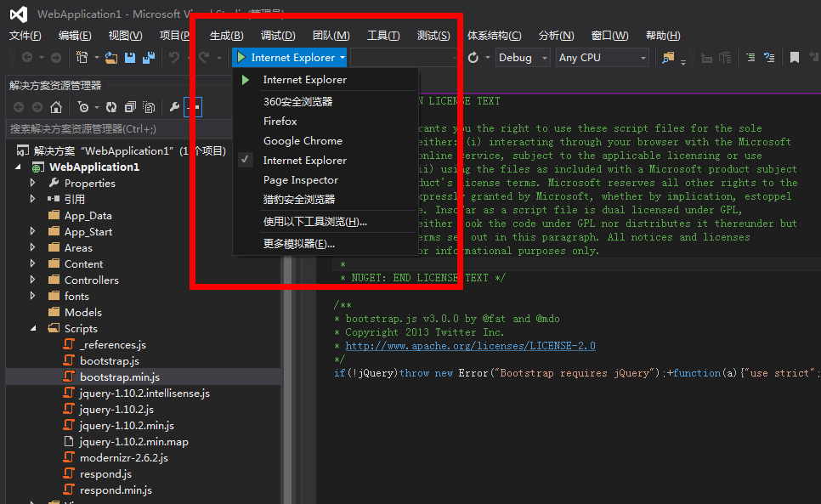Open the Internet Explorer run target dropdown arrow

tap(342, 58)
